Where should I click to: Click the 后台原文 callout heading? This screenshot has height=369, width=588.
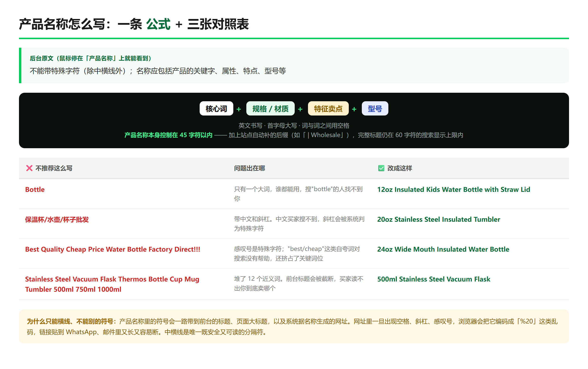pyautogui.click(x=91, y=58)
